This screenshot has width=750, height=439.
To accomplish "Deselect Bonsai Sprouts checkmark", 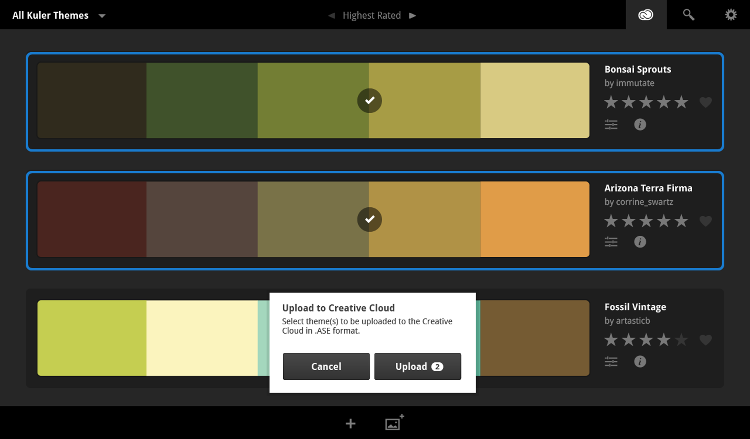I will pyautogui.click(x=369, y=100).
